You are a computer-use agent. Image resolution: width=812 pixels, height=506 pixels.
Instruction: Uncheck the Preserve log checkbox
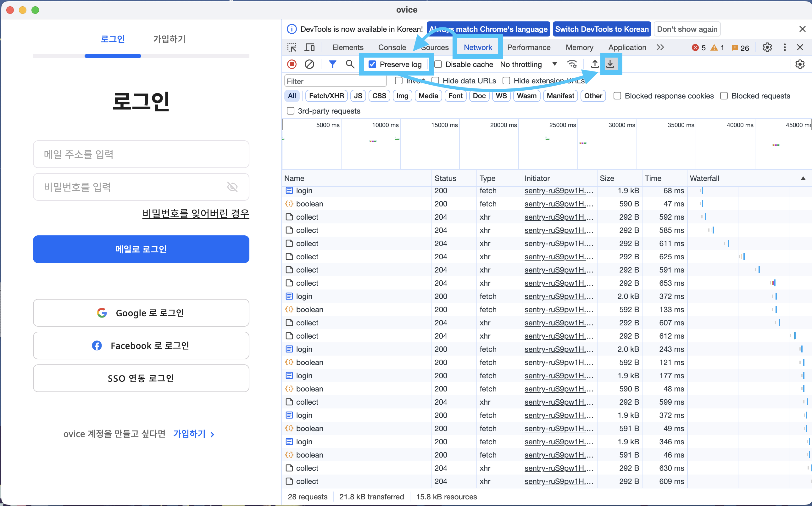click(x=372, y=64)
